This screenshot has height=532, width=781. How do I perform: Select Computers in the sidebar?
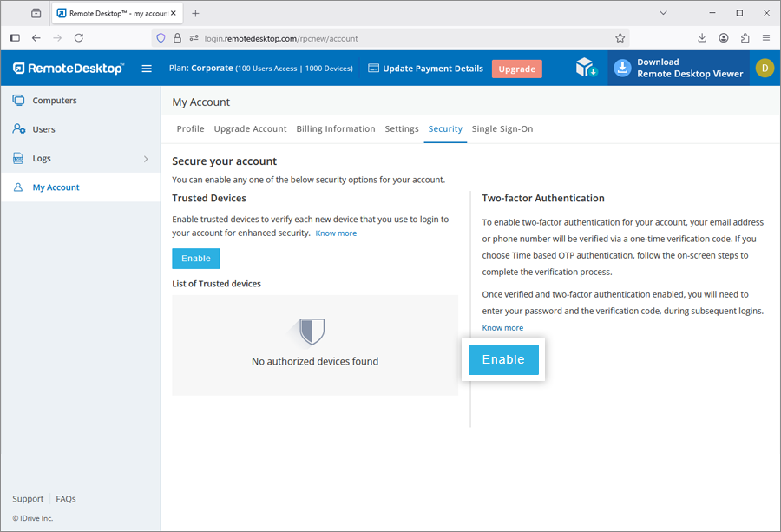click(55, 101)
